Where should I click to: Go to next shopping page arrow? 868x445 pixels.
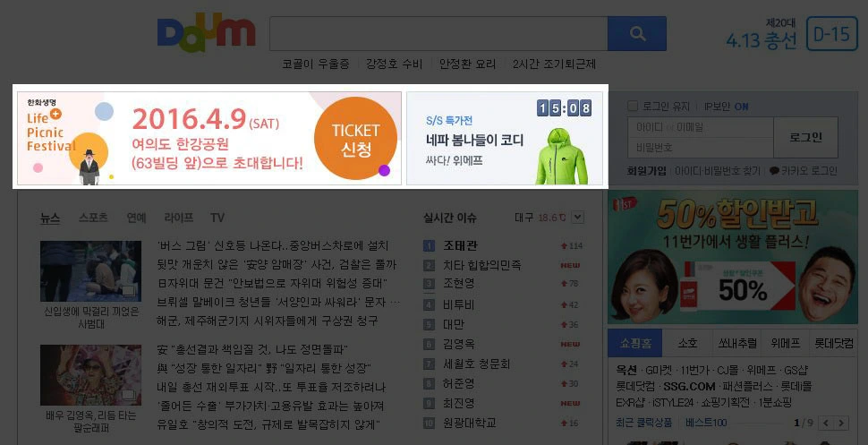click(841, 424)
